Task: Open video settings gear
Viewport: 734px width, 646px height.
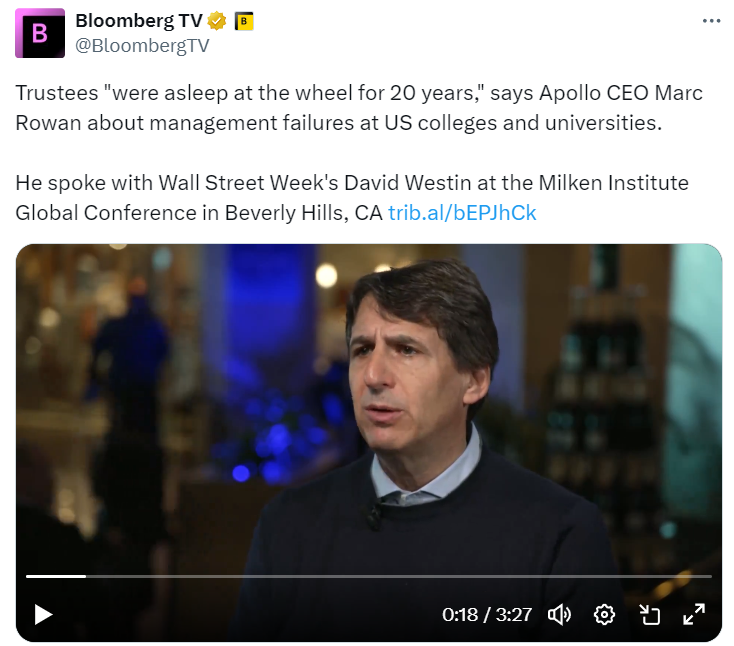Action: click(604, 614)
